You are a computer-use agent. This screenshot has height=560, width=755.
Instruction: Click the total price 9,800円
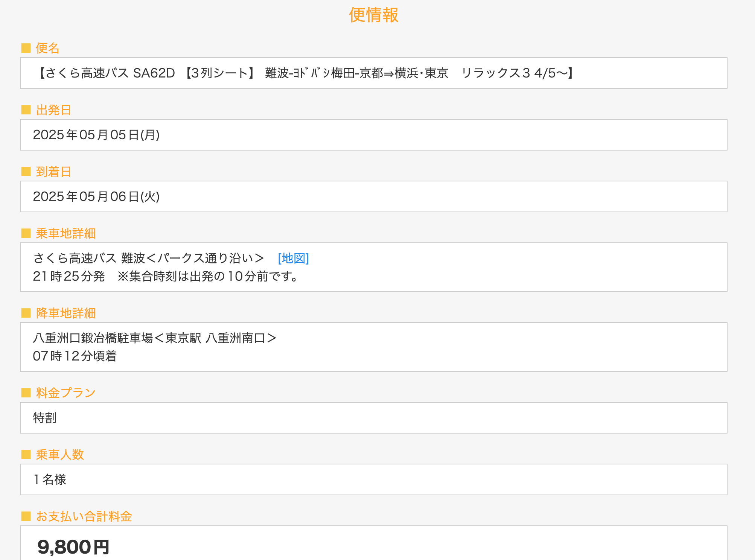click(x=73, y=547)
